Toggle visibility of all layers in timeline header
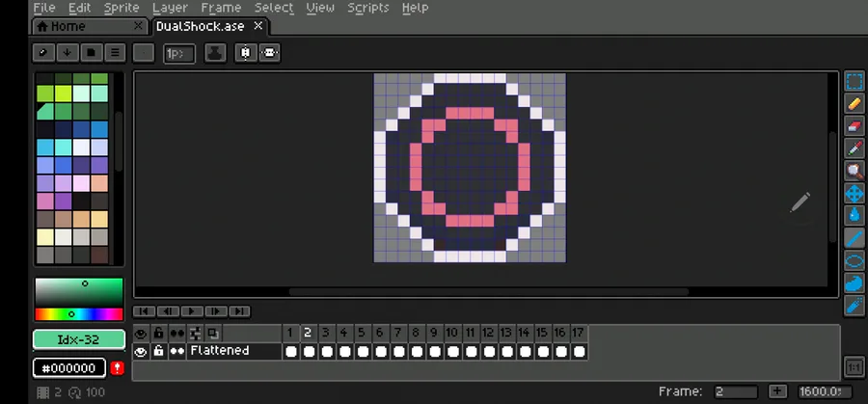868x404 pixels. click(141, 334)
